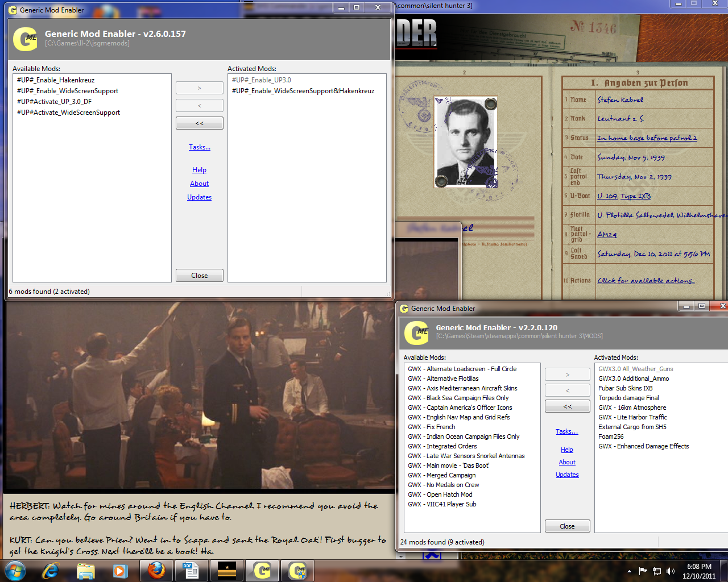Image resolution: width=728 pixels, height=582 pixels.
Task: Select GWX - No Medals on Crew
Action: pyautogui.click(x=444, y=485)
